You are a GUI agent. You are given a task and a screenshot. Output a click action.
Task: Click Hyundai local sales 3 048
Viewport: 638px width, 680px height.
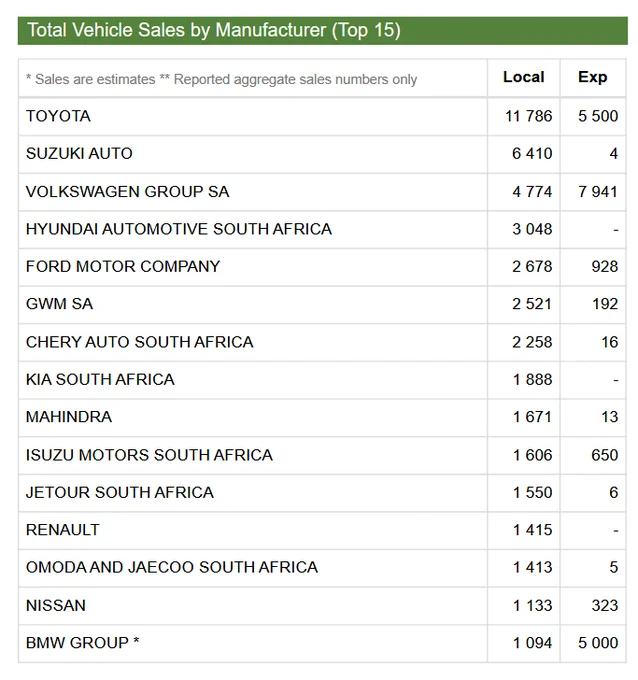click(532, 229)
